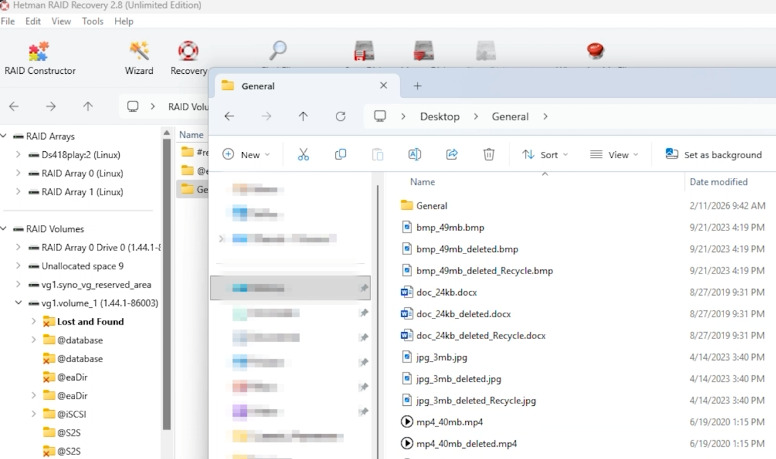This screenshot has height=459, width=776.
Task: Open the Find File magnifier tool
Action: pos(278,51)
